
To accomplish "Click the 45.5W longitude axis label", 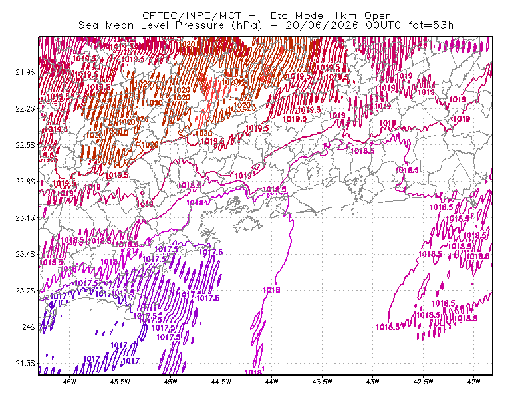I will coord(120,382).
